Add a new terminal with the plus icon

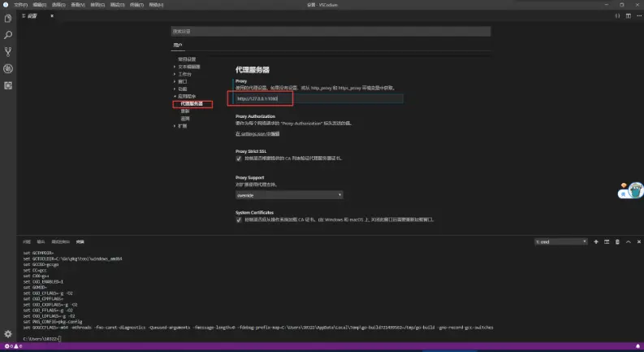click(596, 241)
